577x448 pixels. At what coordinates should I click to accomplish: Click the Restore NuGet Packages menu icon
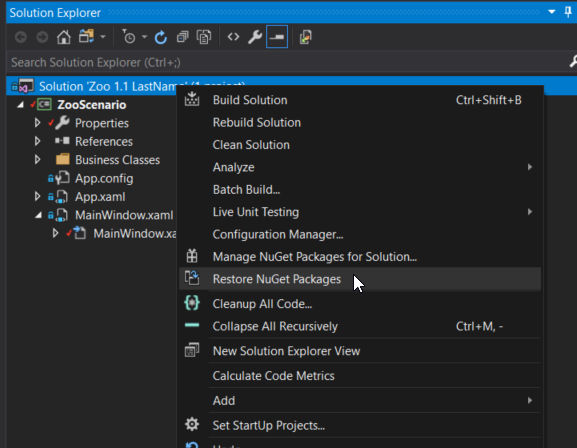click(192, 278)
